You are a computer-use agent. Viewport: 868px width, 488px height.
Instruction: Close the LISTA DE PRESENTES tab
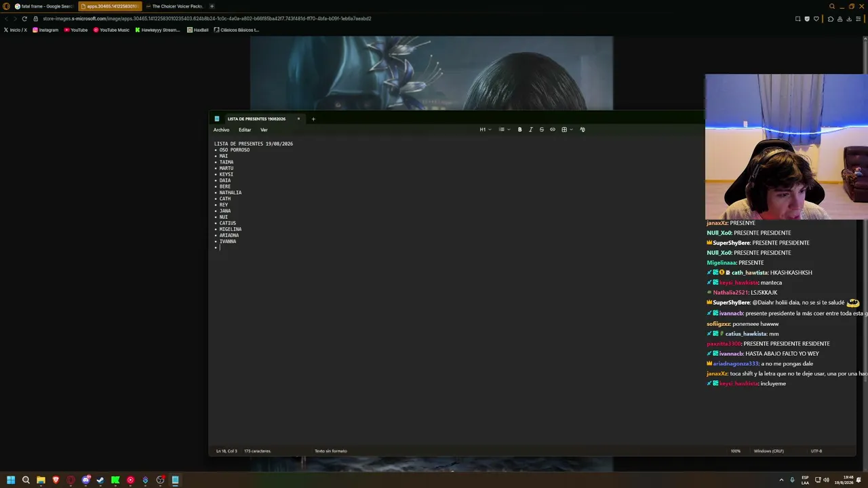[x=298, y=119]
